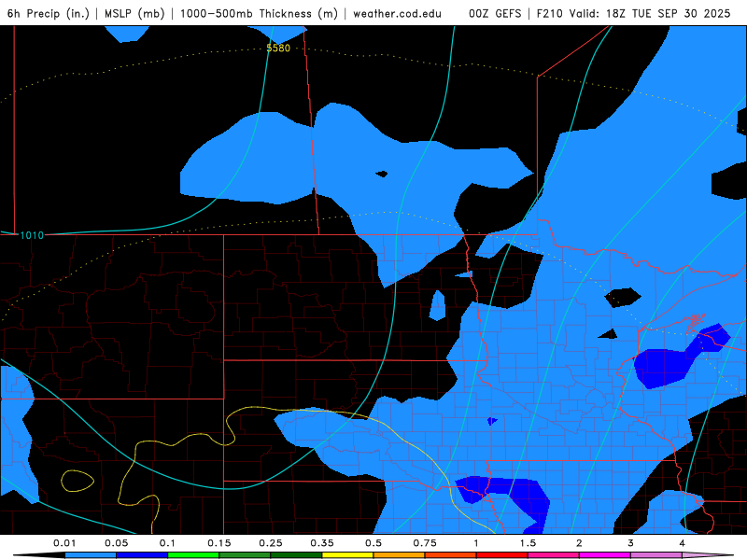Select the dark orange 0.75–1 legend swatch
This screenshot has width=747, height=560.
[x=451, y=555]
